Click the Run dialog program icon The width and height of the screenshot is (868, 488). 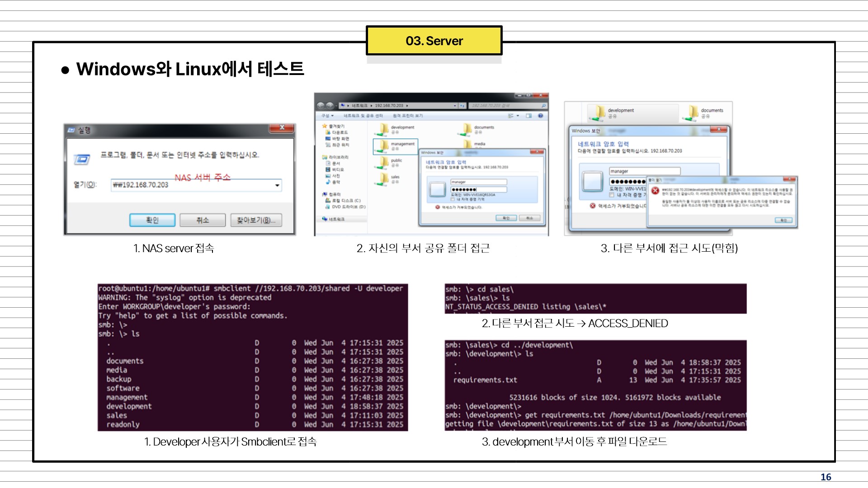pos(82,159)
